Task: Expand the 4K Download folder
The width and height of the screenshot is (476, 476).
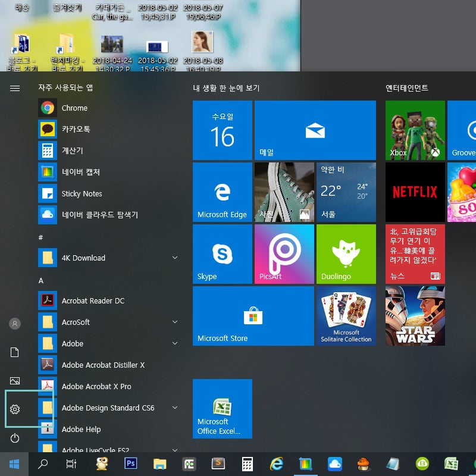Action: 175,258
